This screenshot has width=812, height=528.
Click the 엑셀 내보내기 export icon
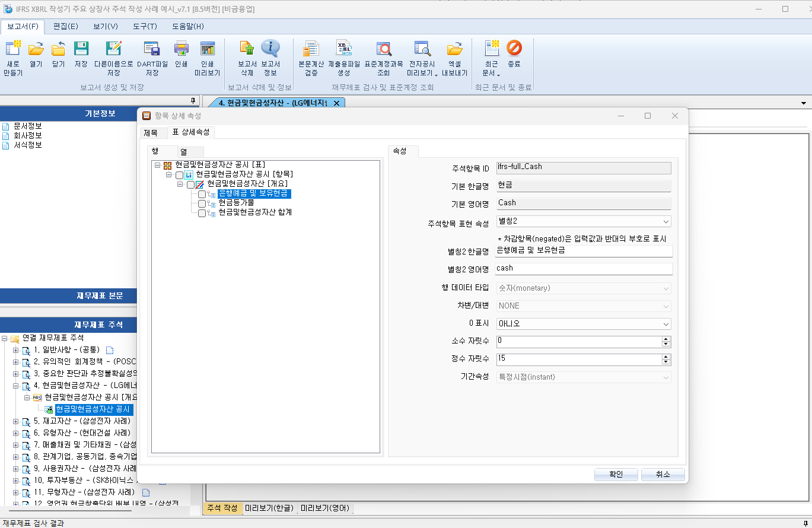pyautogui.click(x=456, y=56)
